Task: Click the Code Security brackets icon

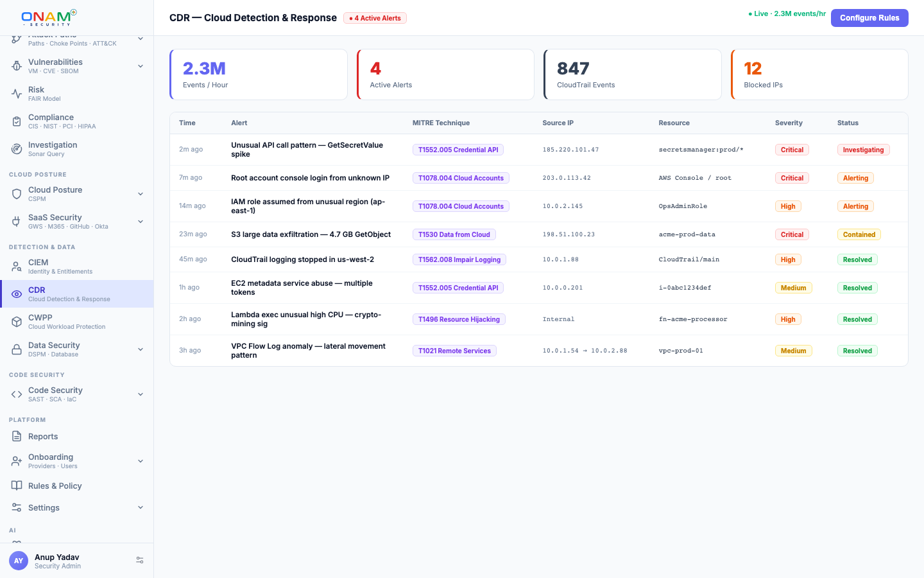Action: (x=17, y=394)
